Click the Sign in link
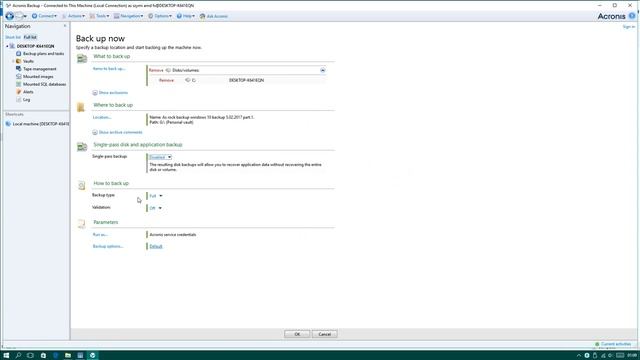 (x=629, y=27)
